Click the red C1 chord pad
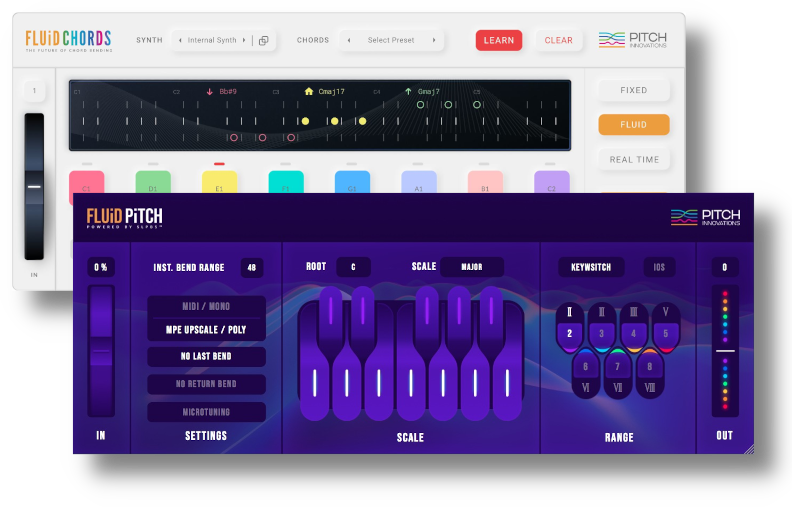 pos(86,182)
